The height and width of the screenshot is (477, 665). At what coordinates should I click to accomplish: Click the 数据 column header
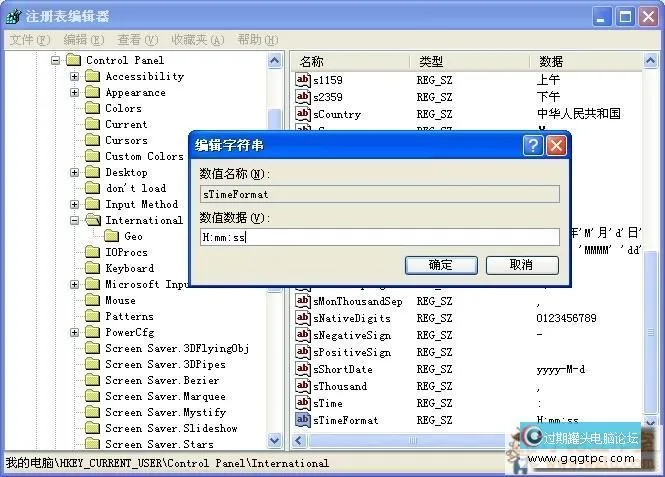click(x=586, y=62)
